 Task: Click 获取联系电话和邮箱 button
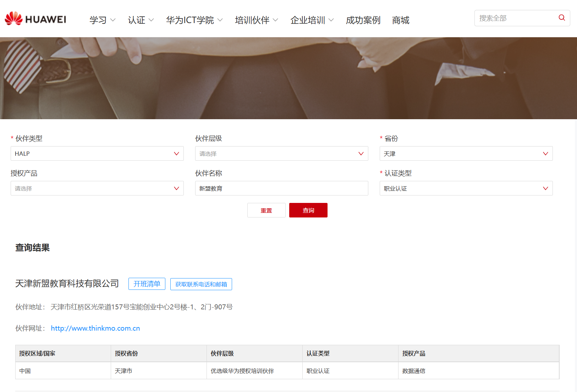tap(201, 284)
